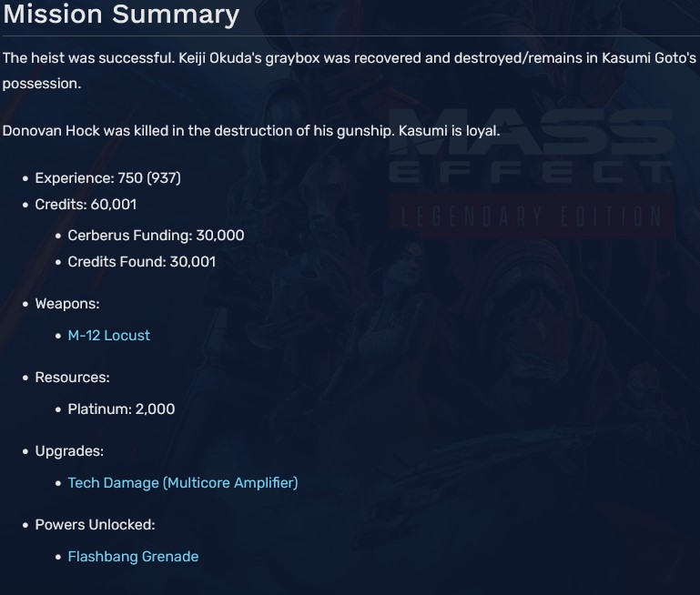
Task: Click the Mission Summary heading
Action: point(121,15)
